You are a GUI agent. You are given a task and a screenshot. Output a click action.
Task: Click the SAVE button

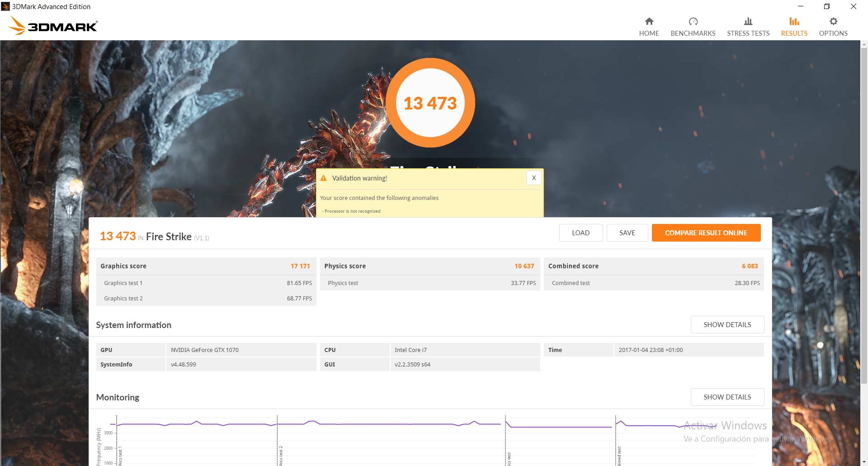[627, 233]
